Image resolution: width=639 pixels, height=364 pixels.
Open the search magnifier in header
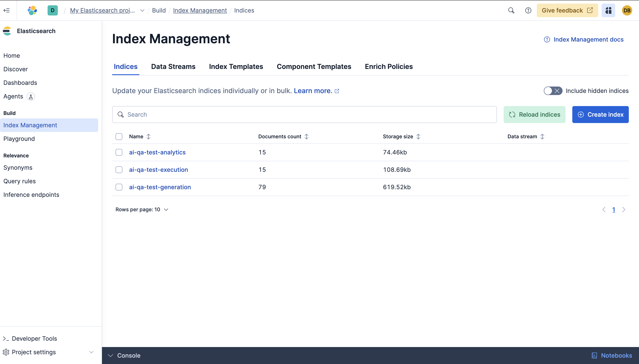[x=511, y=10]
